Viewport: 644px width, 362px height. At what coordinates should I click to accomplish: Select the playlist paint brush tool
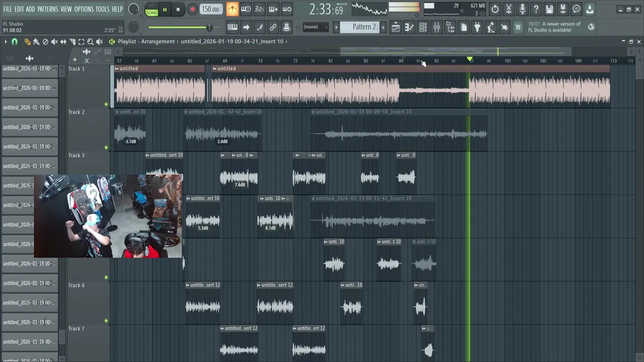click(x=36, y=42)
